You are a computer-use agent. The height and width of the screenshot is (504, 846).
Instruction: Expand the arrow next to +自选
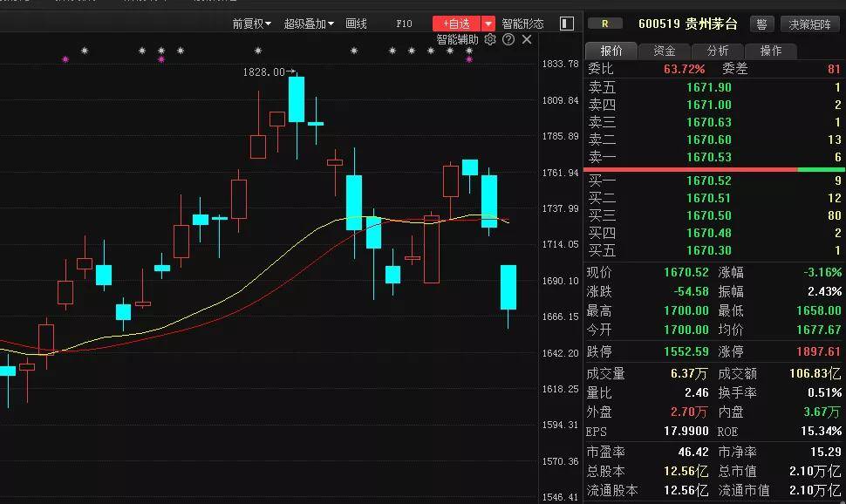click(x=488, y=24)
